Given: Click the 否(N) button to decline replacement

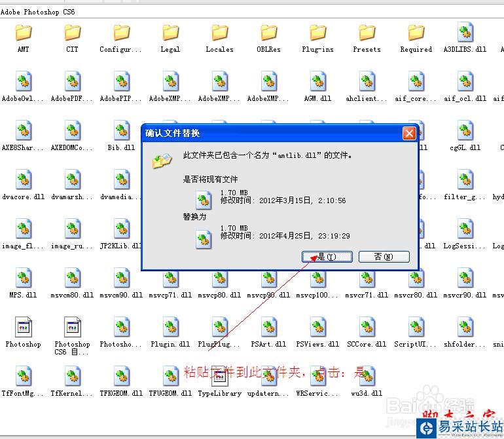Looking at the screenshot, I should pyautogui.click(x=384, y=257).
